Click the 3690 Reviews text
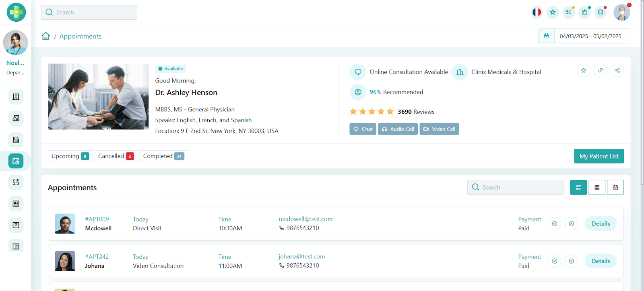Viewport: 644px width, 291px height. pyautogui.click(x=416, y=112)
